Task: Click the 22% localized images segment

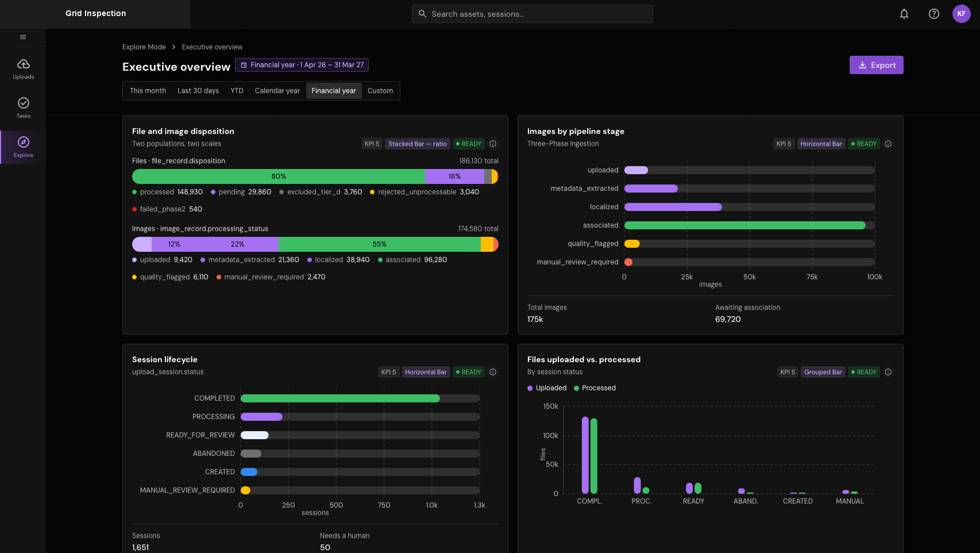Action: pos(238,244)
